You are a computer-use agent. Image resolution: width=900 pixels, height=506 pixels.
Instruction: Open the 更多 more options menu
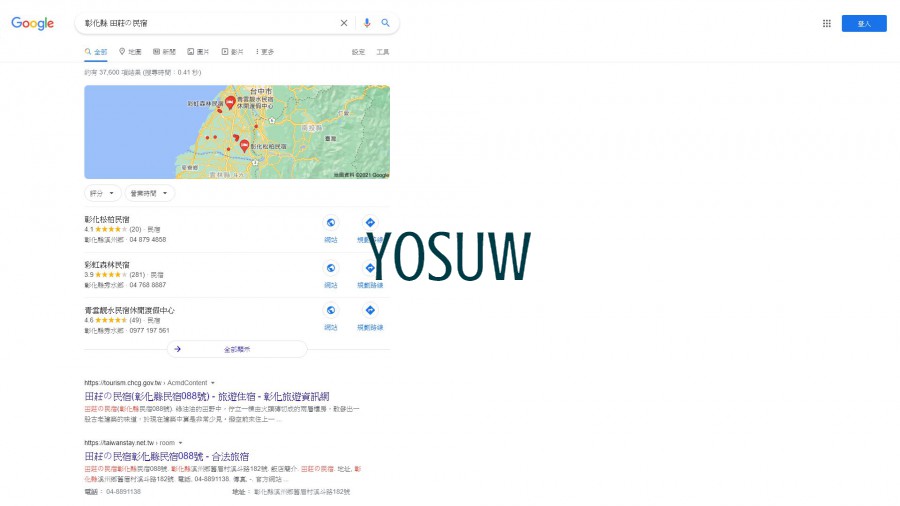click(x=265, y=52)
